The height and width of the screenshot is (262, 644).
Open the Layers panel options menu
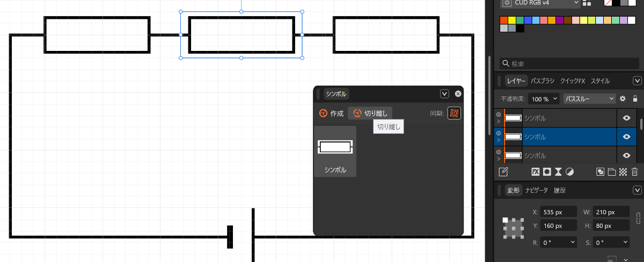point(638,81)
